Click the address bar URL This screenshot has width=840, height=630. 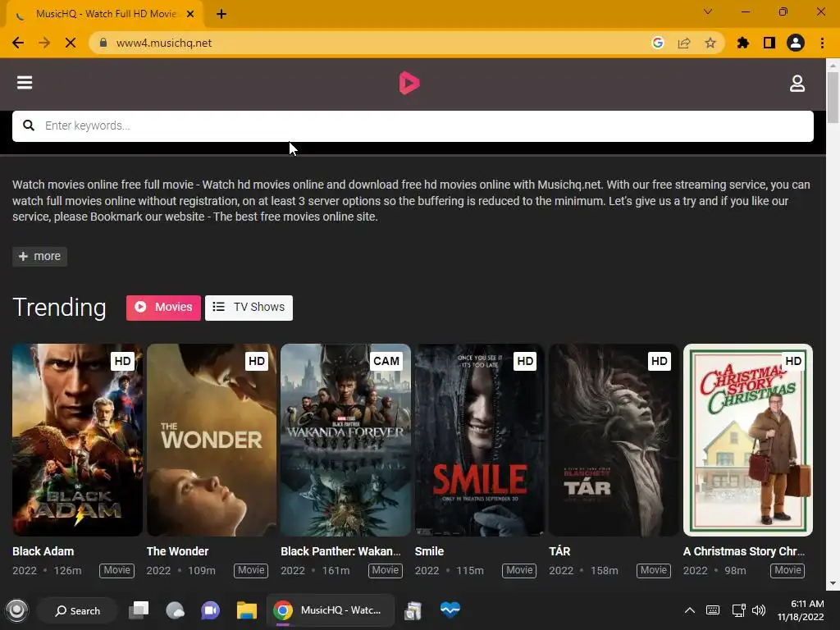coord(164,43)
